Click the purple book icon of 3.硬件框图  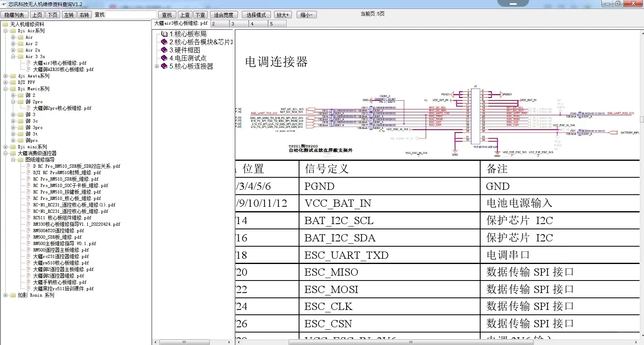164,50
